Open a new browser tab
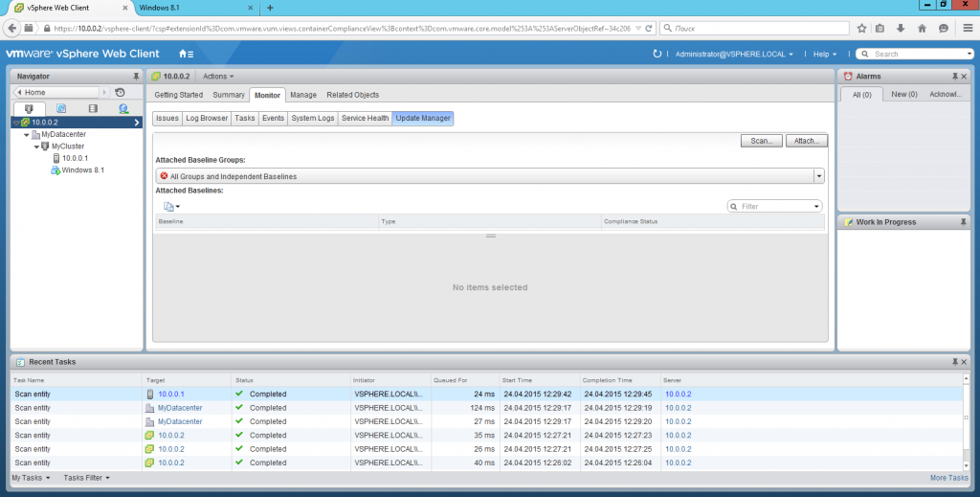980x497 pixels. point(270,8)
